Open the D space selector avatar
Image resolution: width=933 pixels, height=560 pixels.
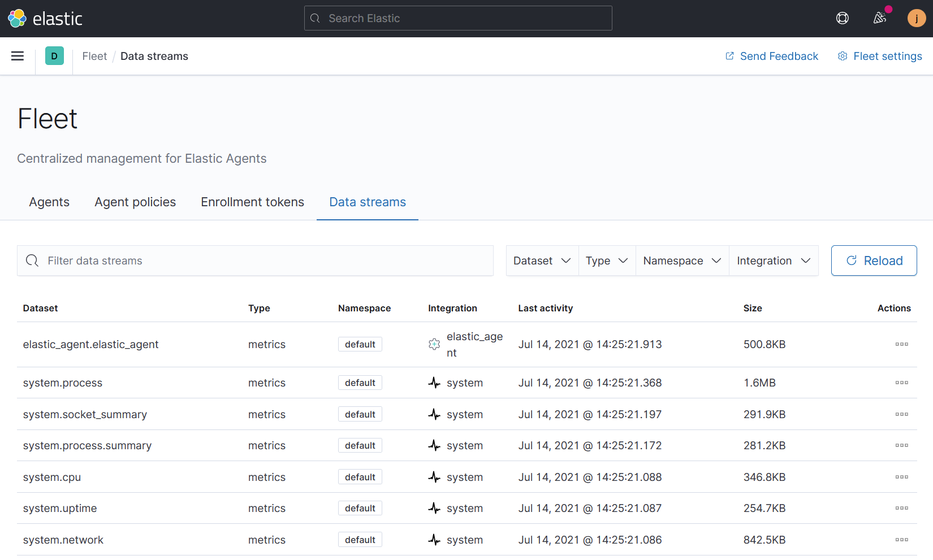tap(54, 56)
